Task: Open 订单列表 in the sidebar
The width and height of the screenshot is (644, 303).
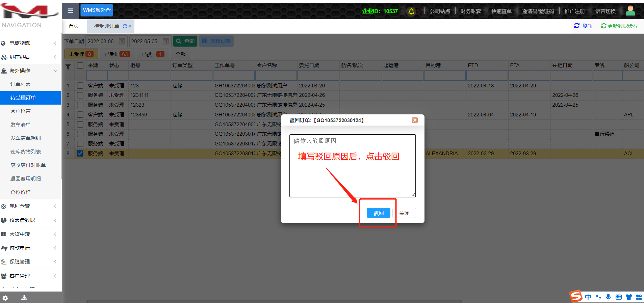Action: (x=21, y=84)
